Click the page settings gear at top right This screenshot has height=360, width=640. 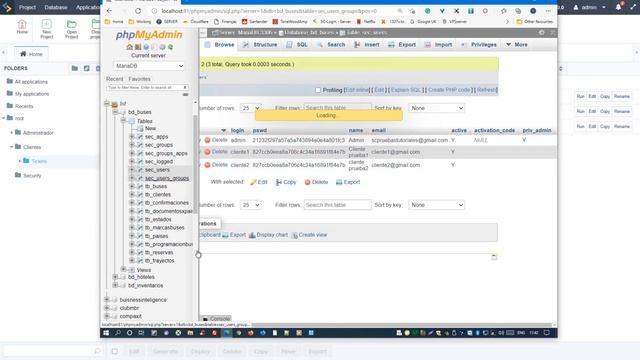[542, 33]
